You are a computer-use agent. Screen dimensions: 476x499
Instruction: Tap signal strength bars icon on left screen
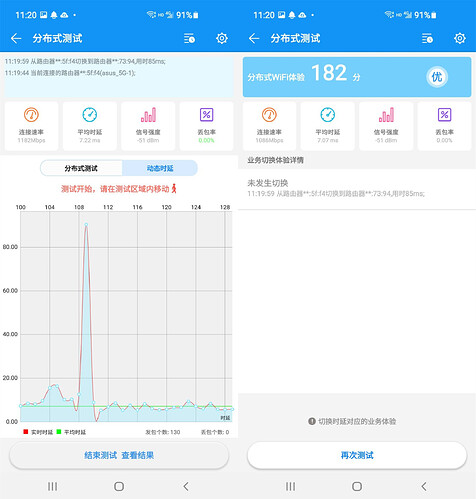point(148,115)
